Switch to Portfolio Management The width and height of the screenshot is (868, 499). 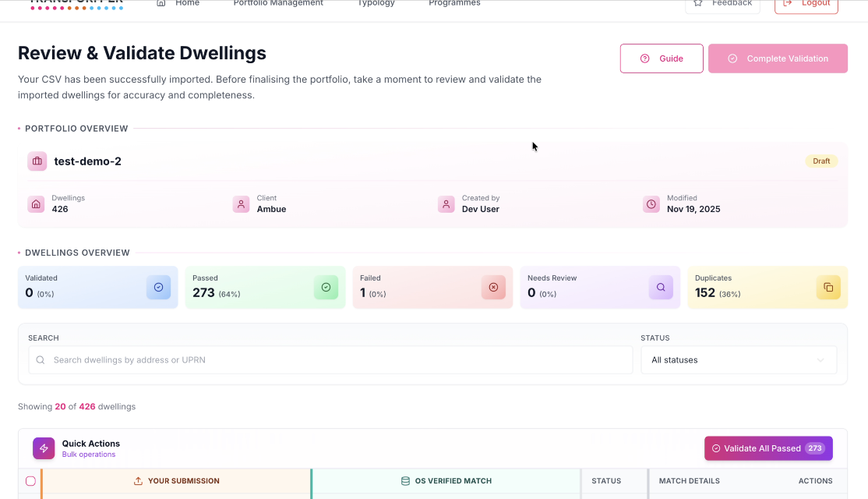pos(277,4)
